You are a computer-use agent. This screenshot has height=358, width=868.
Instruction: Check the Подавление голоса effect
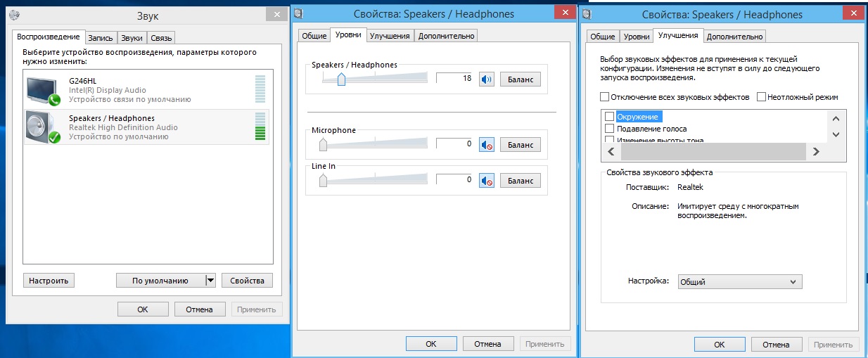609,129
